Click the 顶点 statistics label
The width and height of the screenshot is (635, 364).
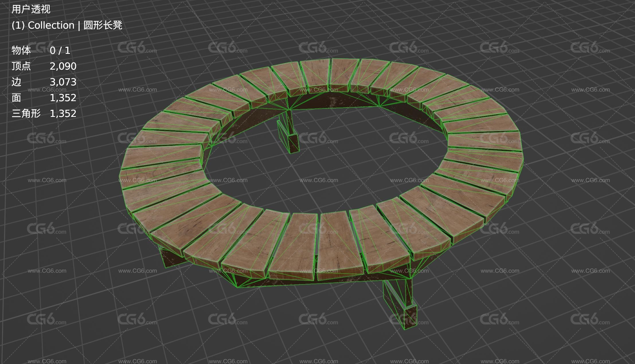(21, 66)
